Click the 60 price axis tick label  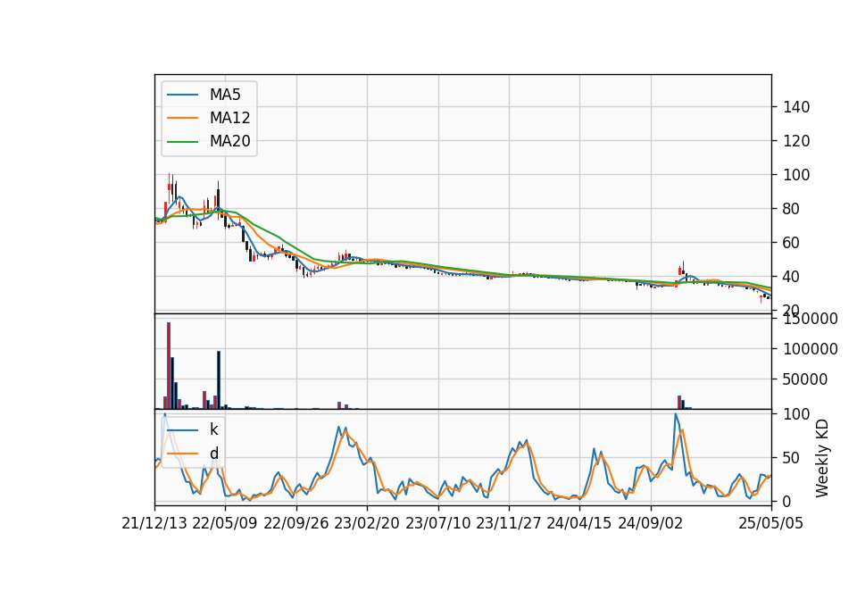click(x=792, y=243)
